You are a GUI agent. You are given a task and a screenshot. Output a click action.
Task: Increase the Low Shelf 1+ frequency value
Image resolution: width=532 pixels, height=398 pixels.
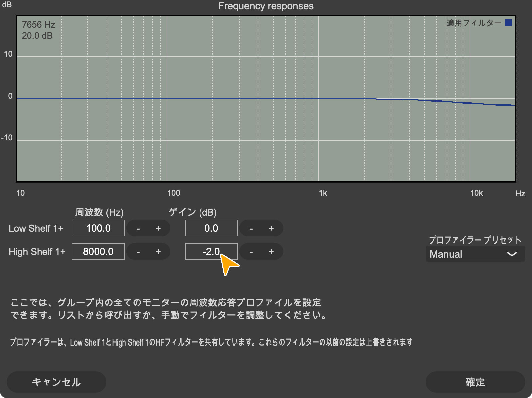(x=158, y=228)
